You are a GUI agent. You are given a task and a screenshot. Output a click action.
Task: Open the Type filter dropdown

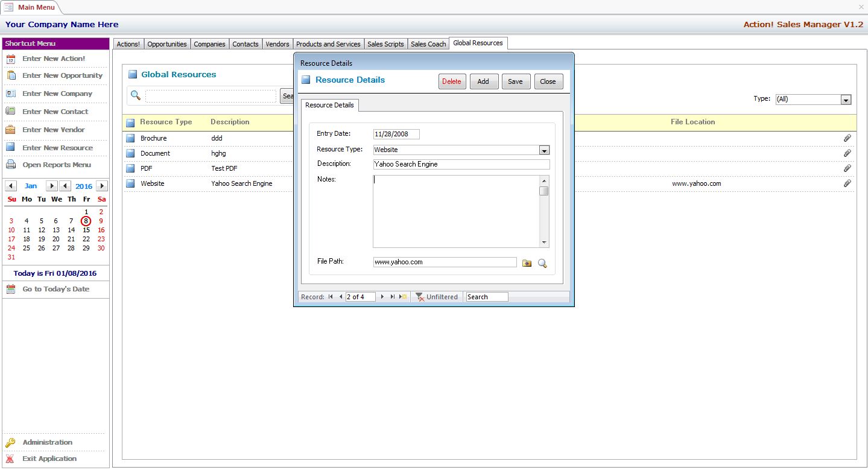(x=846, y=100)
